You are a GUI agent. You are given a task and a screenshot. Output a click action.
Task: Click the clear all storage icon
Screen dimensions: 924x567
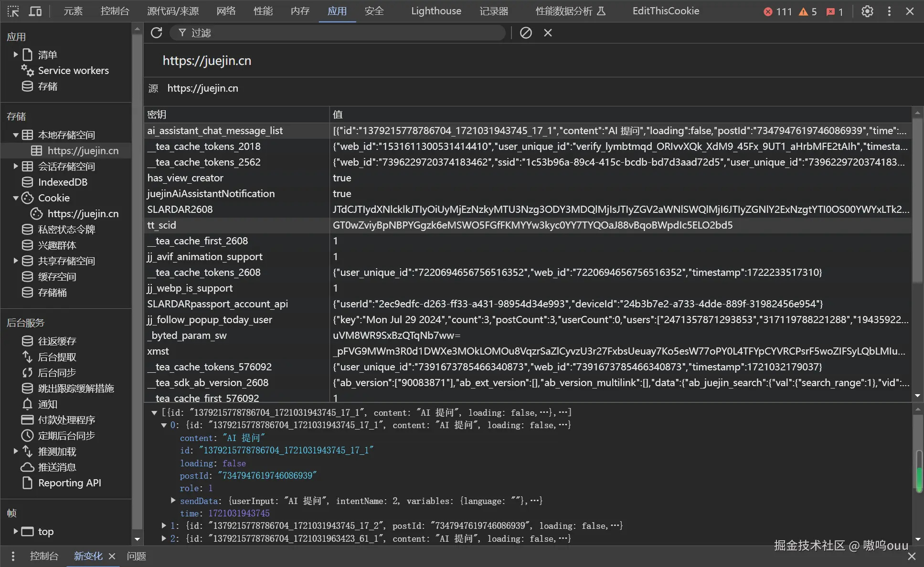point(526,32)
